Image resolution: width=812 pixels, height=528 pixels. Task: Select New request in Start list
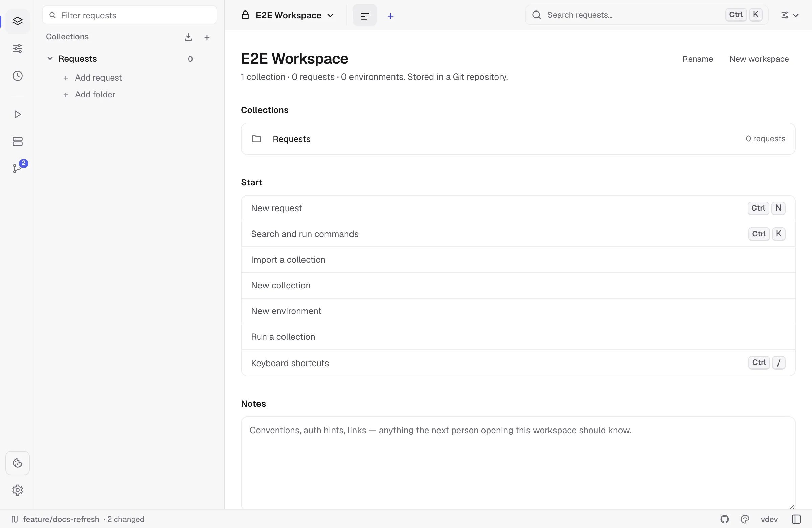click(x=518, y=208)
